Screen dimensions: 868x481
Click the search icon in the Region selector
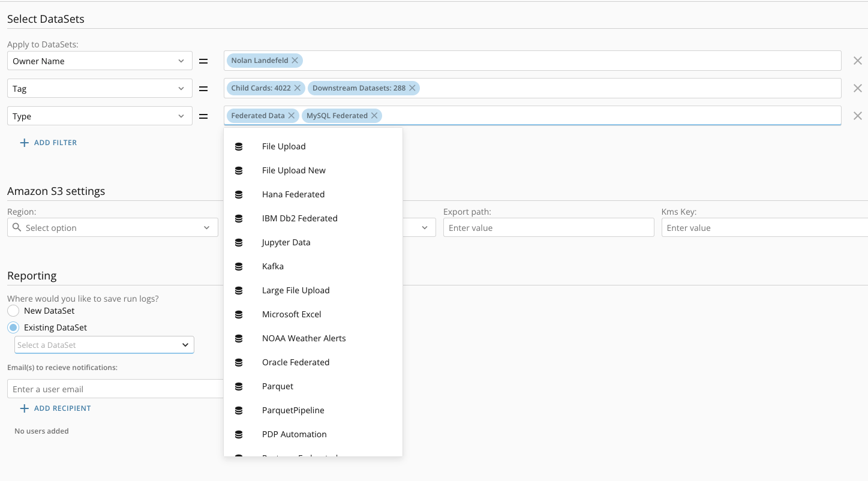tap(17, 227)
